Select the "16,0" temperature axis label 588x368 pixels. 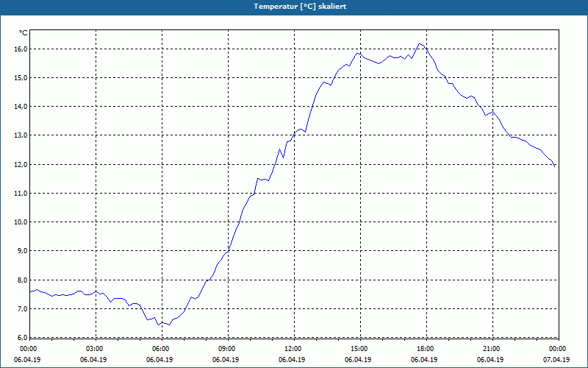pyautogui.click(x=22, y=49)
